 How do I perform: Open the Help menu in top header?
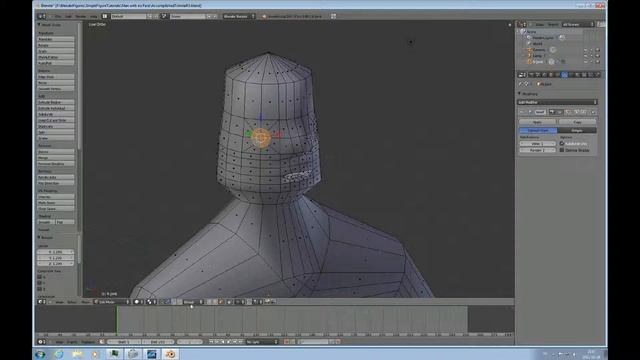click(x=94, y=16)
